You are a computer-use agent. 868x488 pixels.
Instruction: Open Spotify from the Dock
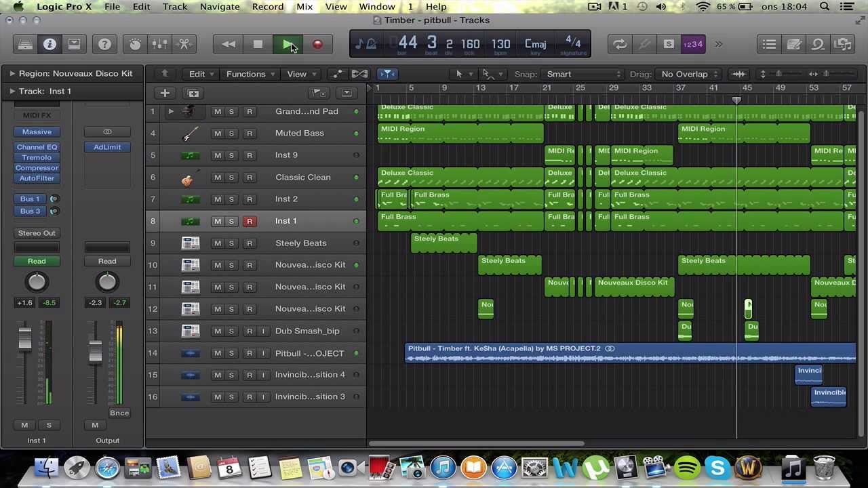(x=687, y=468)
